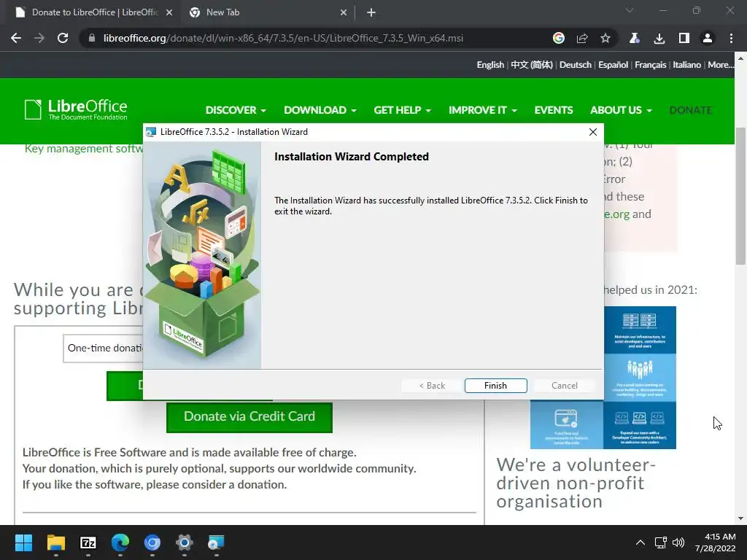Click the page vertical scrollbar thumb

740,196
